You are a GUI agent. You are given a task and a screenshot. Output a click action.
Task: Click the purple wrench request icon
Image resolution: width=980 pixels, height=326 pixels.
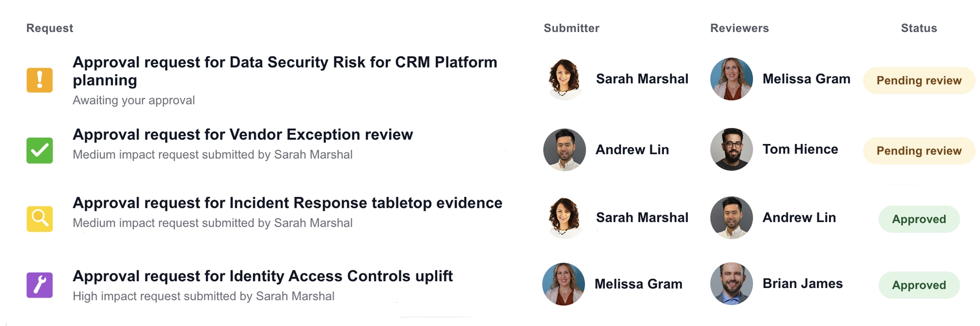[x=40, y=285]
